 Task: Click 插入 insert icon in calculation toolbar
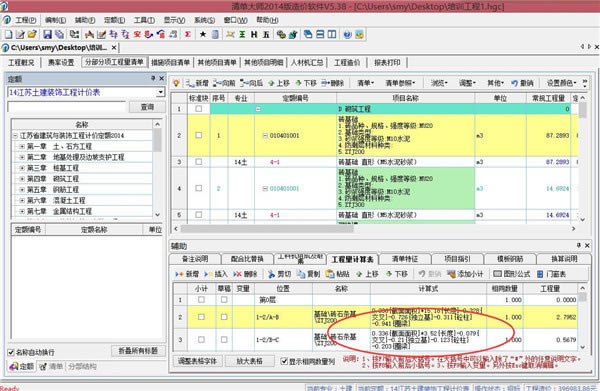(215, 274)
